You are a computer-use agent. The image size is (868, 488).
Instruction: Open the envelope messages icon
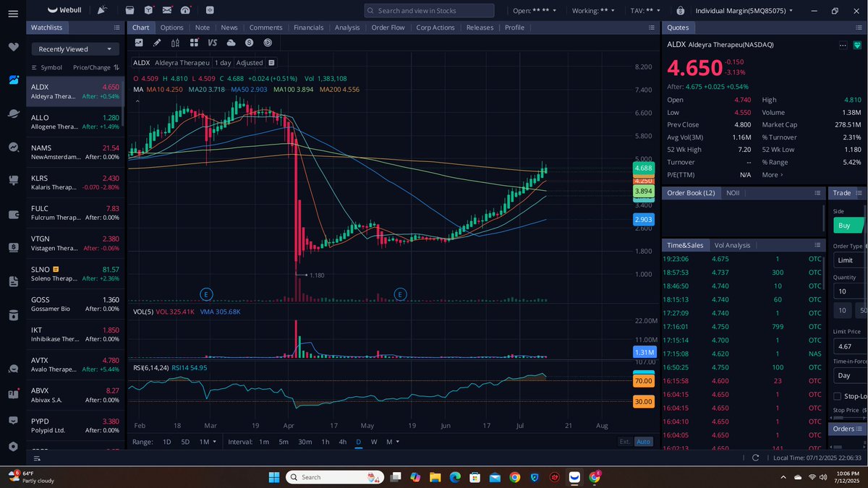click(167, 11)
